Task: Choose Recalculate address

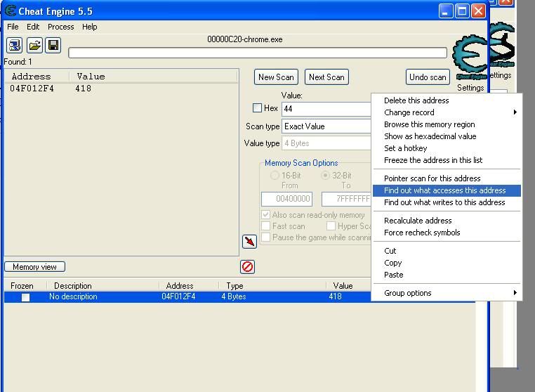Action: coord(447,221)
